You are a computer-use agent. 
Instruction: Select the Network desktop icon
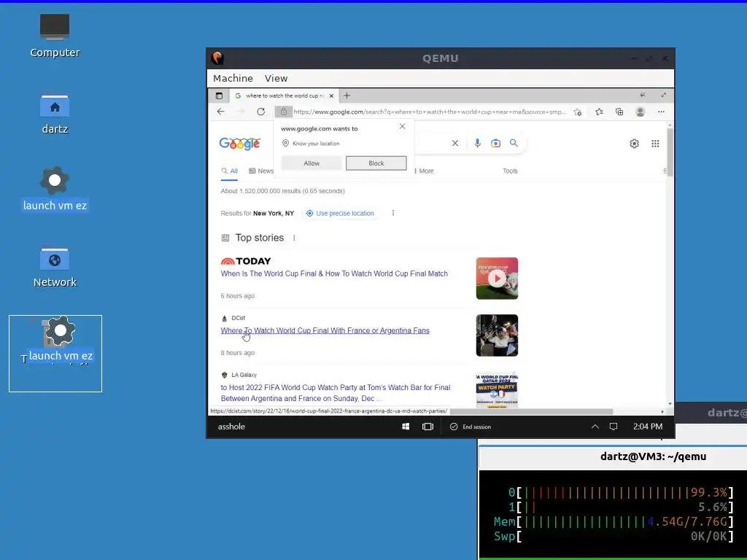[x=54, y=267]
